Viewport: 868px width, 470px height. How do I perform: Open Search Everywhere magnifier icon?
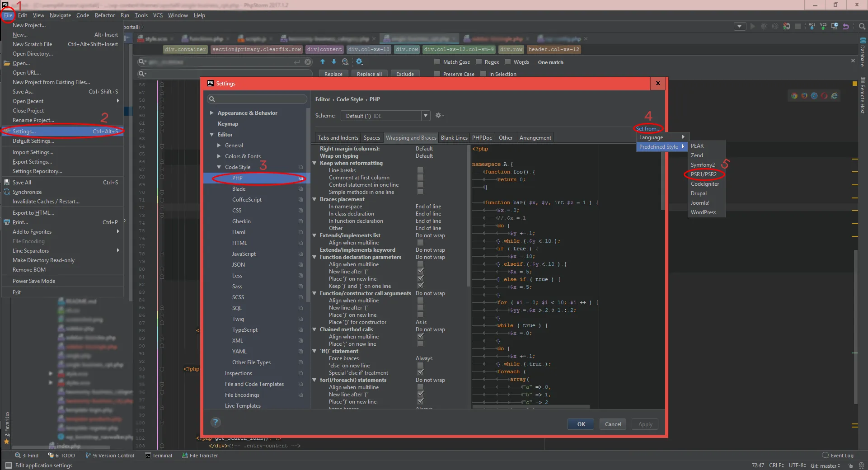coord(862,26)
